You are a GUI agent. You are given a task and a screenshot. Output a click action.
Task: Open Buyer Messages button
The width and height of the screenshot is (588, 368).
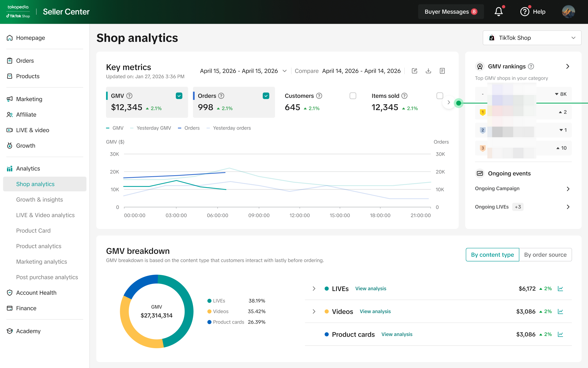[x=451, y=12]
